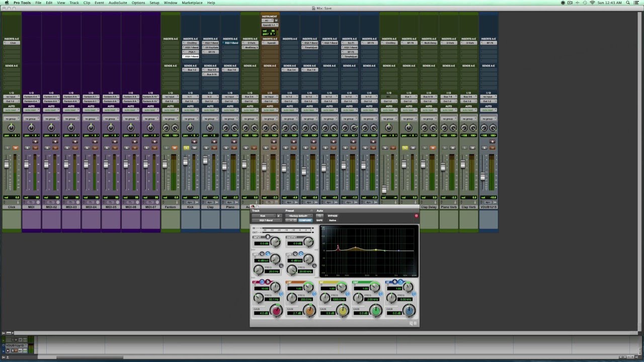Click the plug-in automation enable icon

pyautogui.click(x=319, y=216)
